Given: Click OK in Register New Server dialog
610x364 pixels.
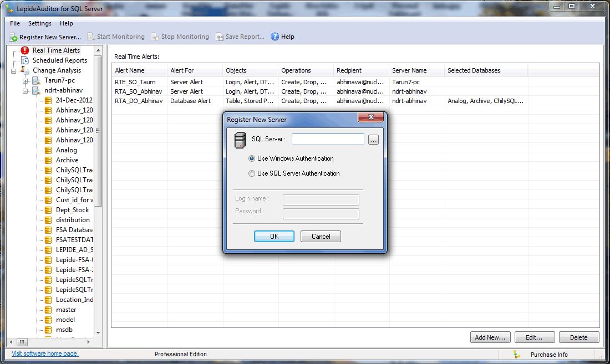Looking at the screenshot, I should coord(274,236).
